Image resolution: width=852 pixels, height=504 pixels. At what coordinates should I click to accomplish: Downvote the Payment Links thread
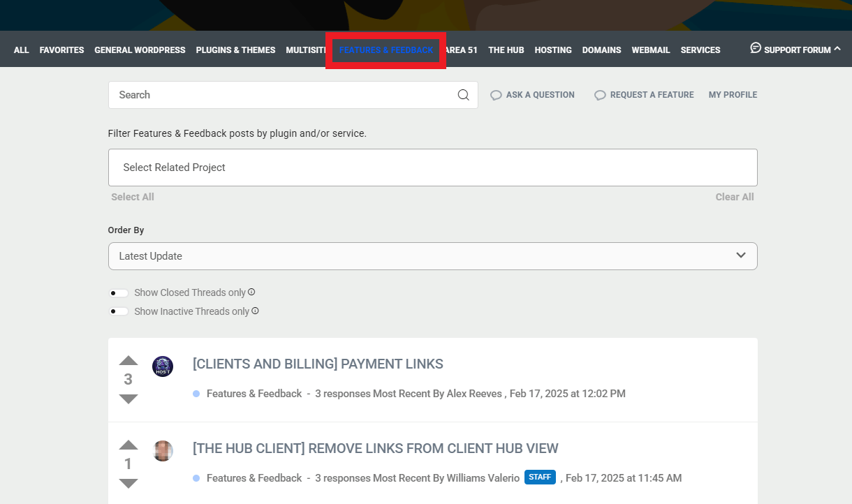[x=128, y=399]
